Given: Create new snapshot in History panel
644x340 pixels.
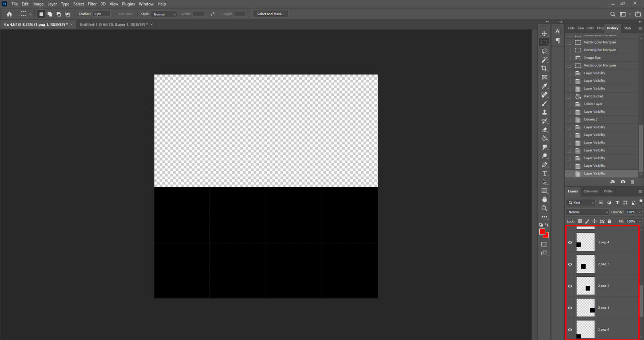Looking at the screenshot, I should point(623,182).
